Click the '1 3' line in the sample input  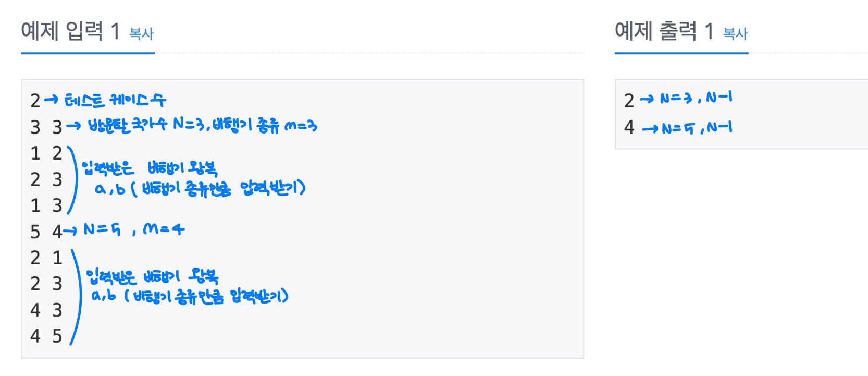(46, 205)
